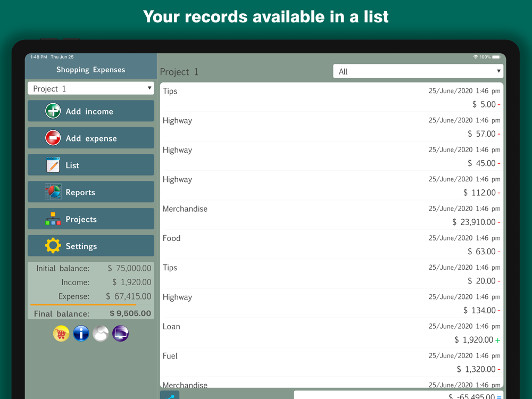Viewport: 532px width, 399px height.
Task: Click the Income total $1,920.00 in sidebar
Action: click(131, 282)
